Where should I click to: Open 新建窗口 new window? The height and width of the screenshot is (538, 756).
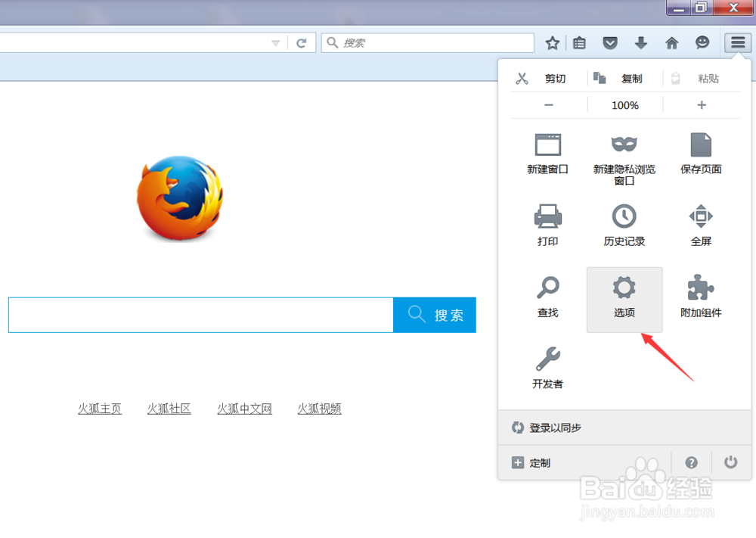(547, 154)
